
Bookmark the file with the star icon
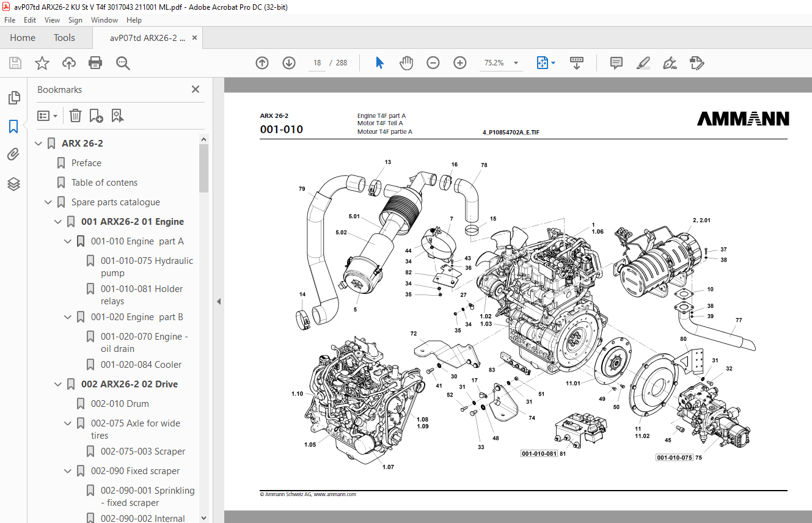[42, 63]
